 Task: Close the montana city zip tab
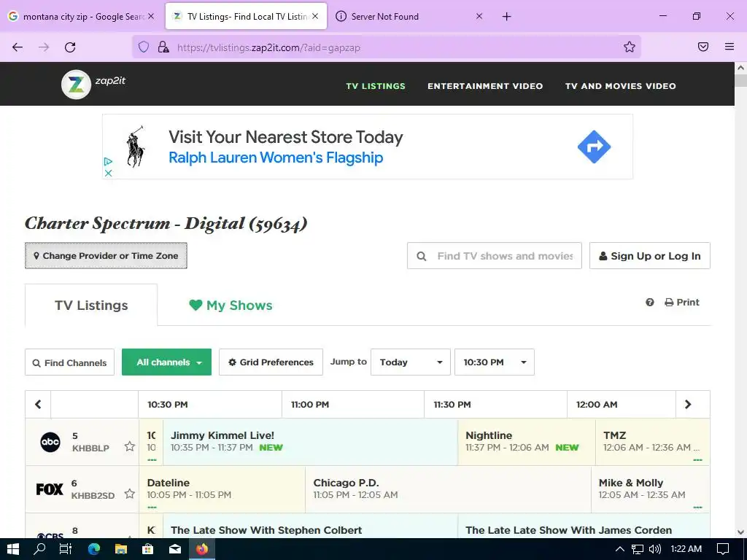click(x=151, y=16)
